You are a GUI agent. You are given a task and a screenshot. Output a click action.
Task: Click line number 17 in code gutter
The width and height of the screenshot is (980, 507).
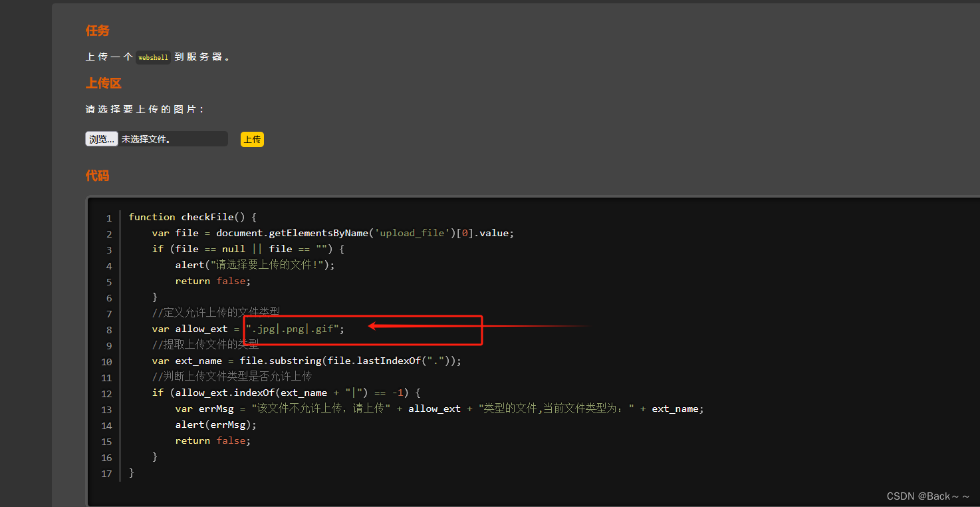click(x=107, y=473)
